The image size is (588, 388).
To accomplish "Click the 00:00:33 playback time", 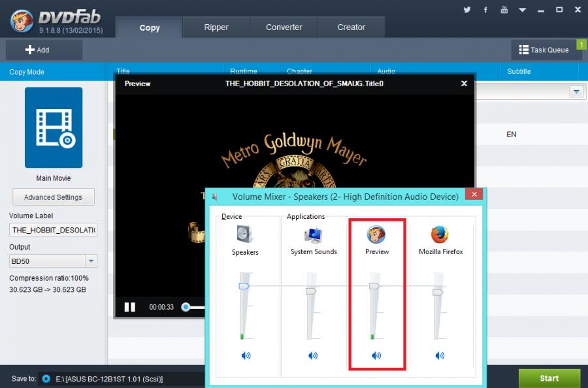I will tap(161, 307).
